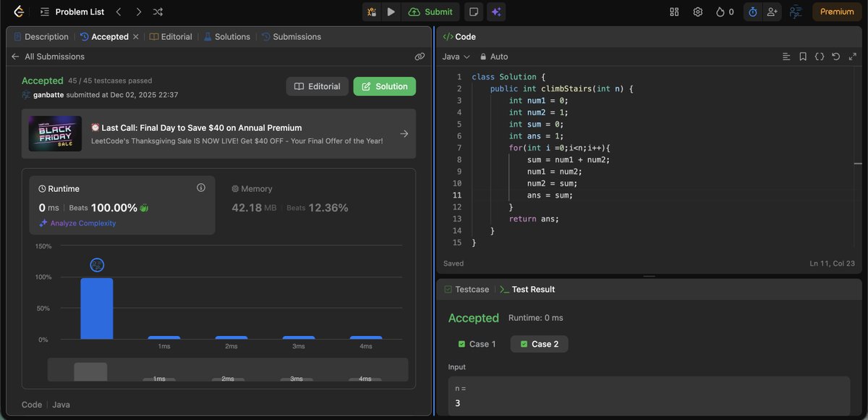Click the braces snippet icon
868x420 pixels.
click(x=820, y=56)
